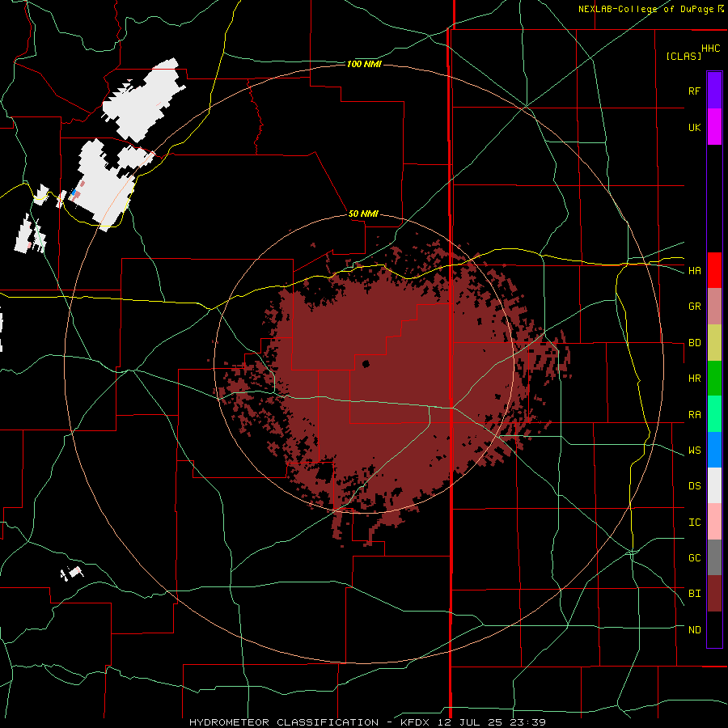Click the RF purple legend swatch
The height and width of the screenshot is (728, 728).
pyautogui.click(x=714, y=91)
